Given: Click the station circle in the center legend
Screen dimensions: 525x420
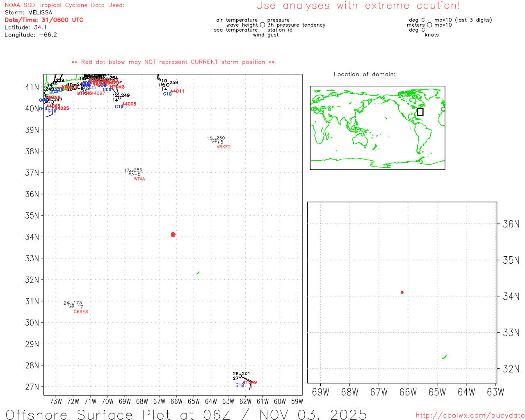Looking at the screenshot, I should 262,25.
